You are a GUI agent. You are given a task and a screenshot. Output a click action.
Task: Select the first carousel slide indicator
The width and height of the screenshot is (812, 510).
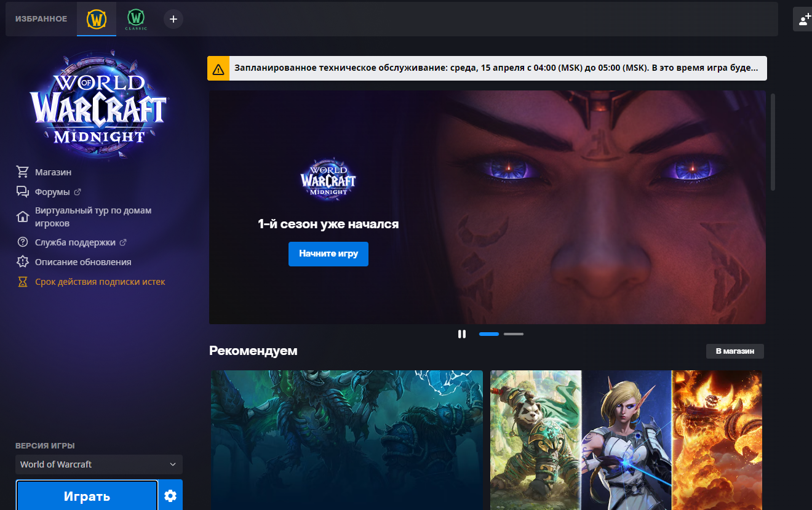tap(489, 334)
